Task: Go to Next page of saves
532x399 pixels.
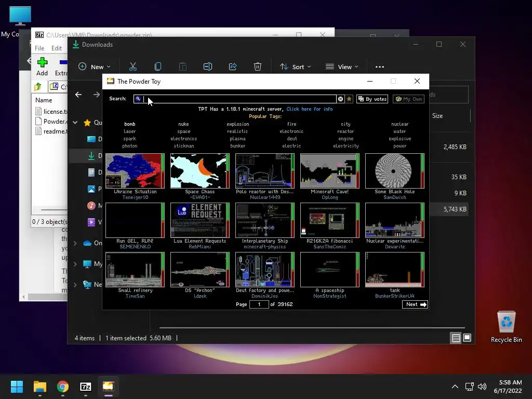Action: click(x=415, y=304)
